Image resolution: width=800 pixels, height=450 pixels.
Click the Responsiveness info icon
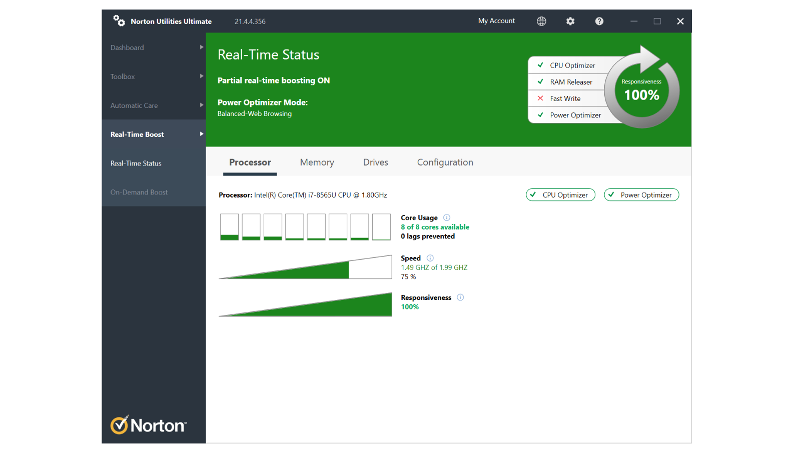click(460, 297)
